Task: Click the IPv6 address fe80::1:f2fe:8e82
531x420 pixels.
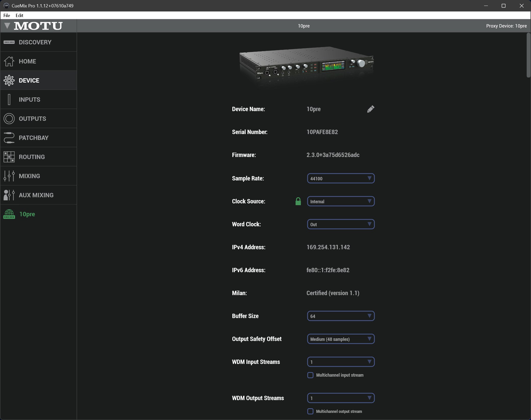Action: [328, 270]
